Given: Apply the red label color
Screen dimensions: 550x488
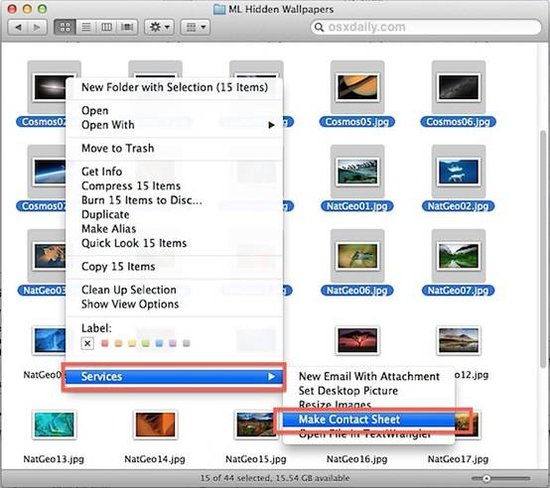Looking at the screenshot, I should pyautogui.click(x=105, y=343).
